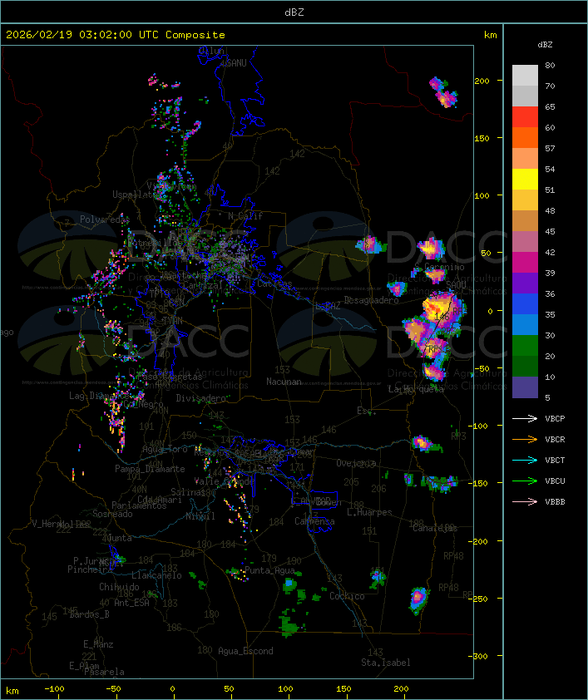Click the 5 value on the color scale
The width and height of the screenshot is (588, 700).
pyautogui.click(x=547, y=397)
